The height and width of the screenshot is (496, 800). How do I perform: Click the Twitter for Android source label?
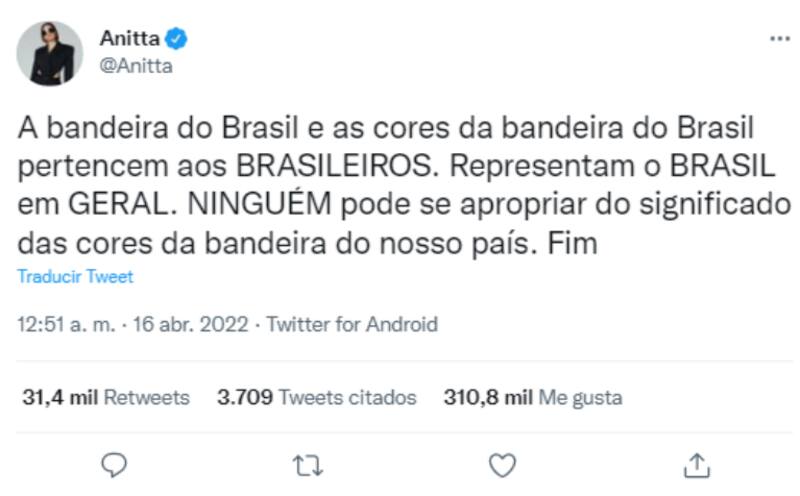(x=353, y=324)
